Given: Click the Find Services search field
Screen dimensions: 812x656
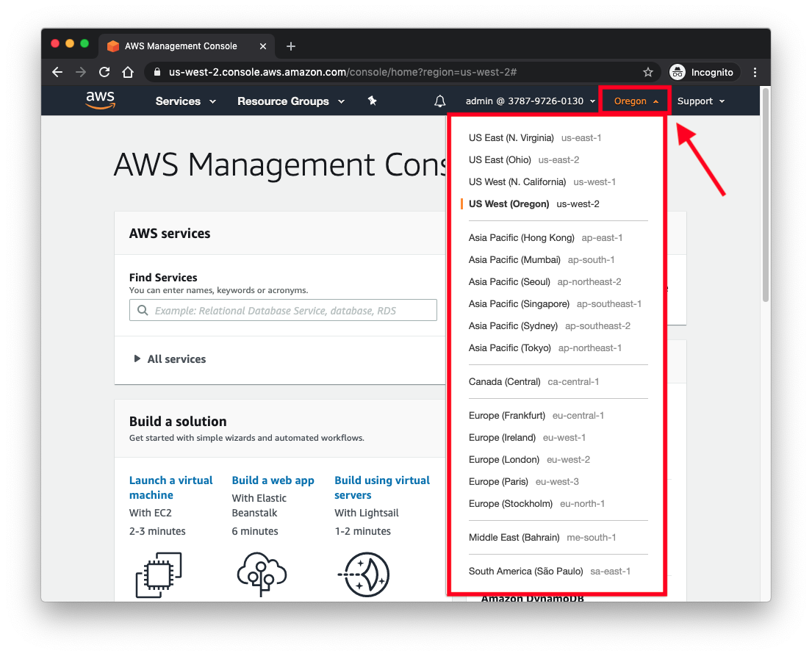Looking at the screenshot, I should point(283,310).
